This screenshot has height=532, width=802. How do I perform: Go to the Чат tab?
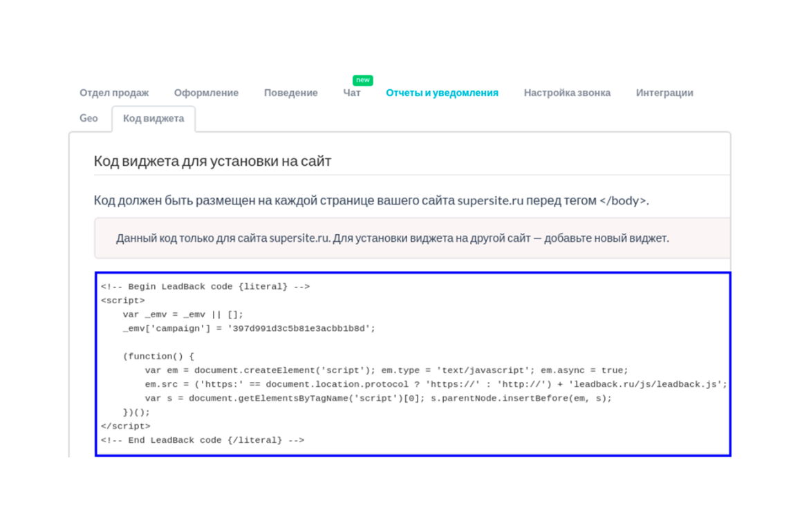(352, 93)
